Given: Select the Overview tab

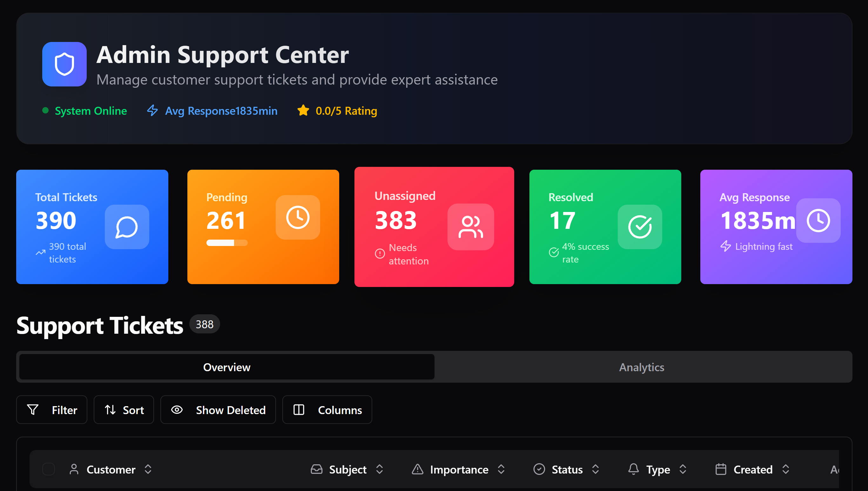Looking at the screenshot, I should point(226,367).
